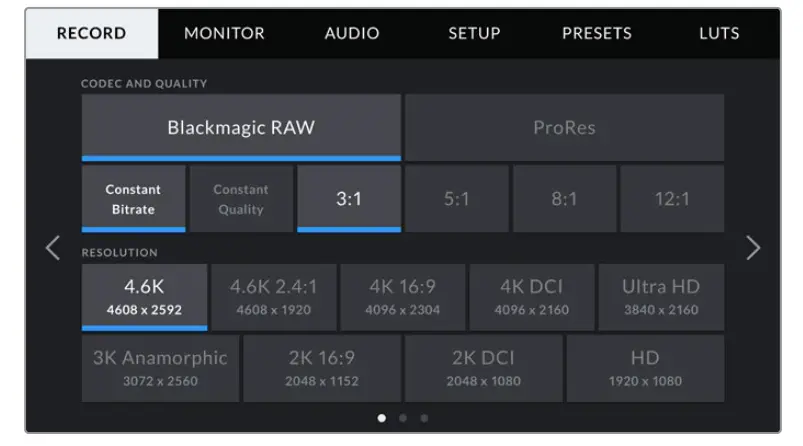Open the PRESETS tab
Viewport: 803px width, 446px height.
(x=597, y=33)
